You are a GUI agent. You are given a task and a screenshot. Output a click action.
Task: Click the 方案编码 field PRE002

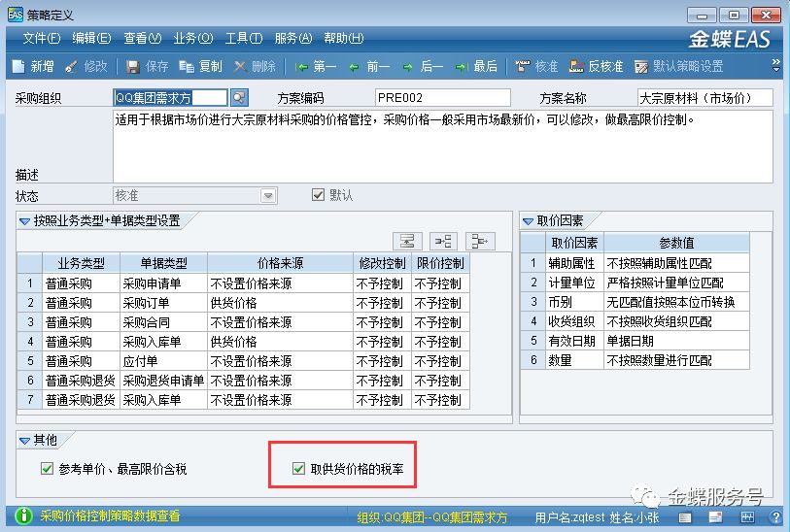(443, 98)
